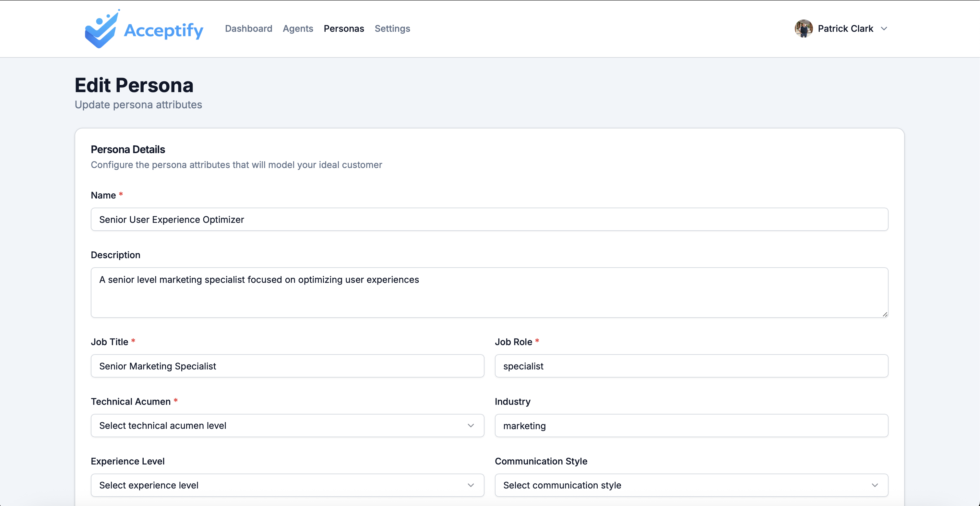The width and height of the screenshot is (980, 506).
Task: Click the Industry field containing marketing
Action: (691, 426)
